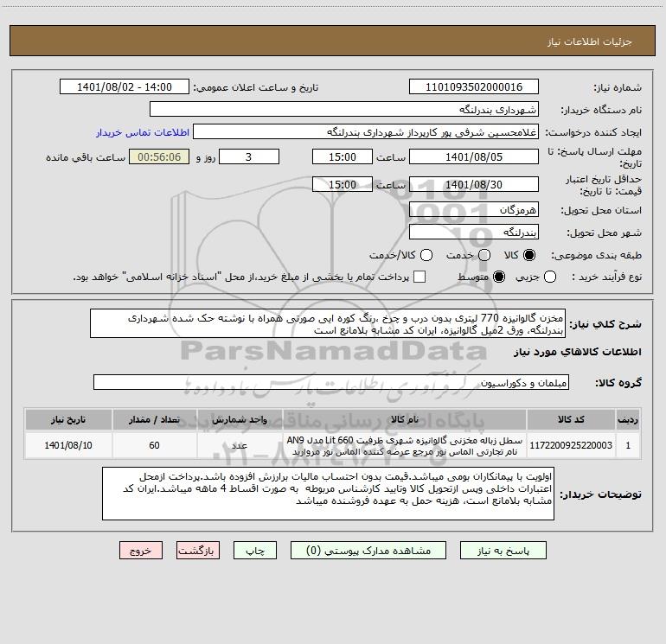Click the delivery city field بندرلنگه
Screen dimensions: 666x644
pos(474,232)
